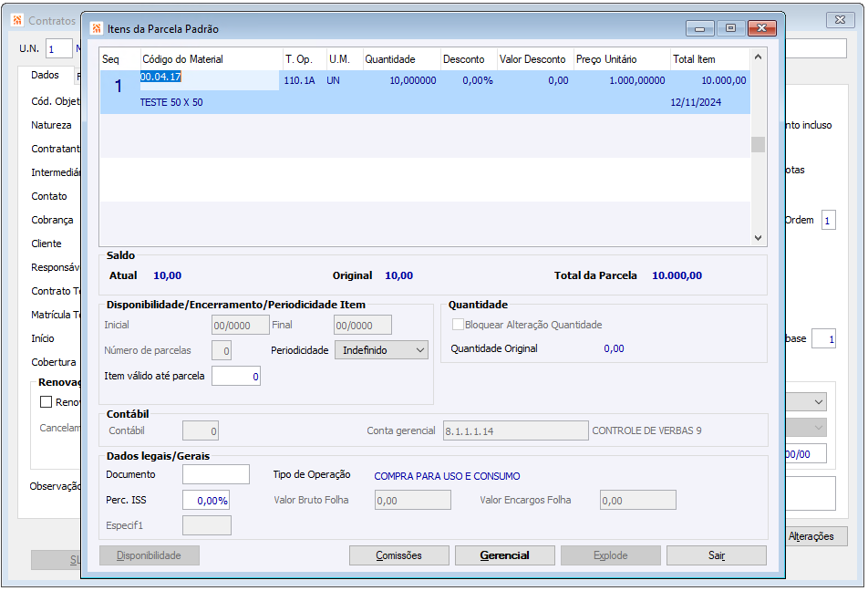Image resolution: width=868 pixels, height=591 pixels.
Task: Click the Preço Unitário column header
Action: coord(622,59)
